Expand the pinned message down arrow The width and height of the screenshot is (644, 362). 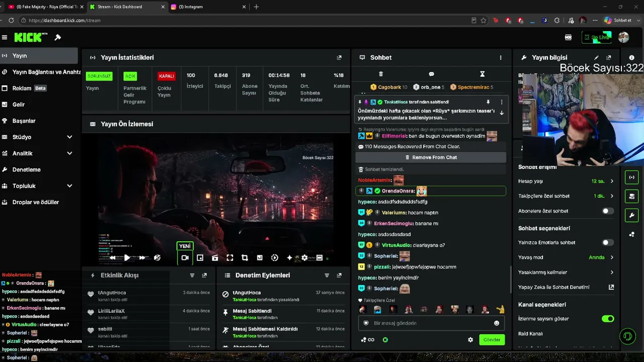click(502, 113)
